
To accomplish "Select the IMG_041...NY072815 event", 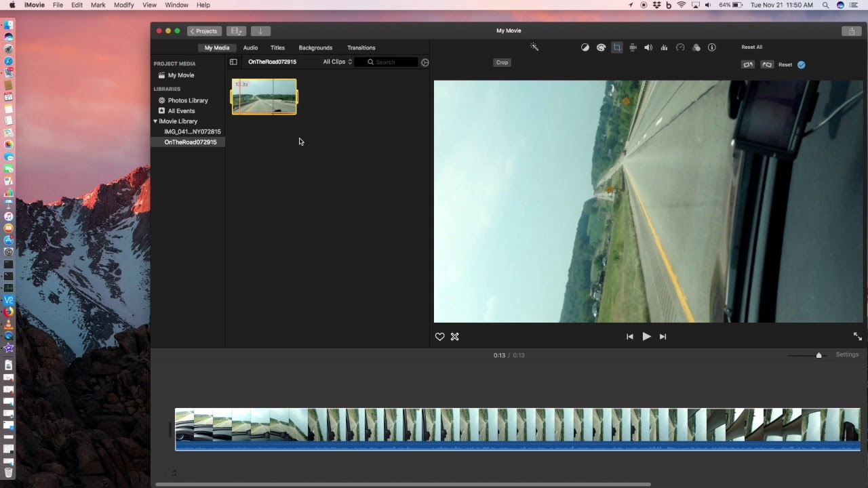I will [192, 131].
